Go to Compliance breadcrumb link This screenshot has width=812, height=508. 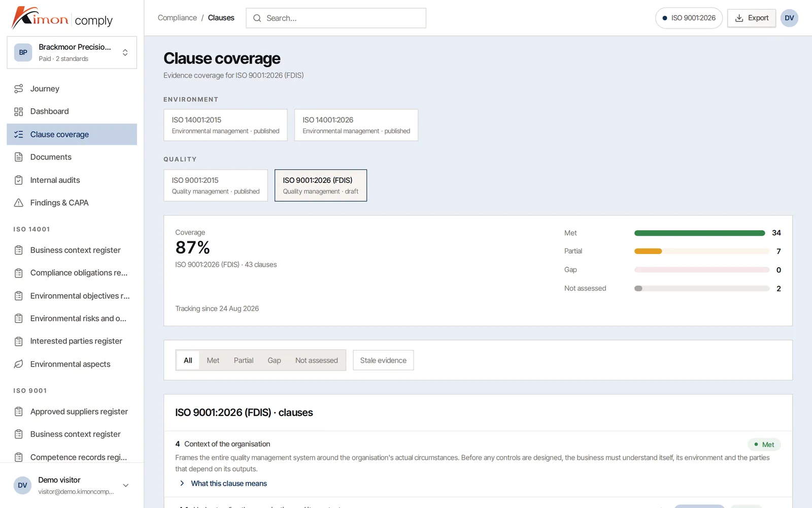177,18
